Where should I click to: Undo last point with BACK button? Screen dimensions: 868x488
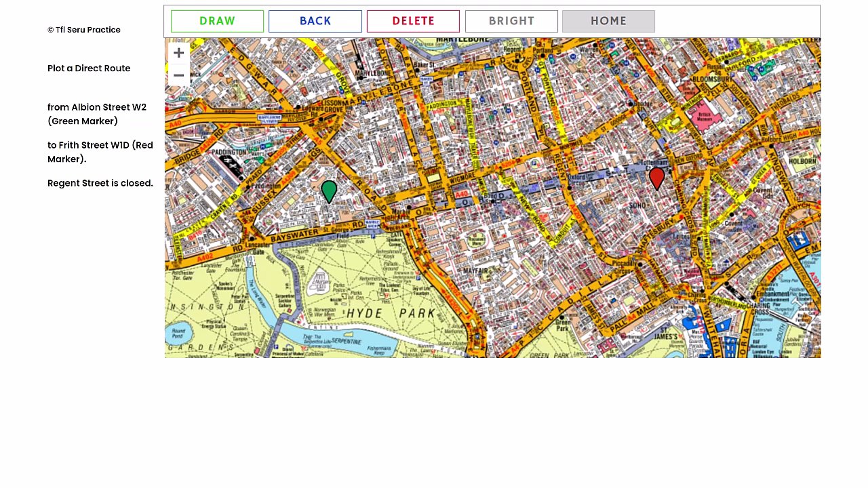[x=315, y=21]
